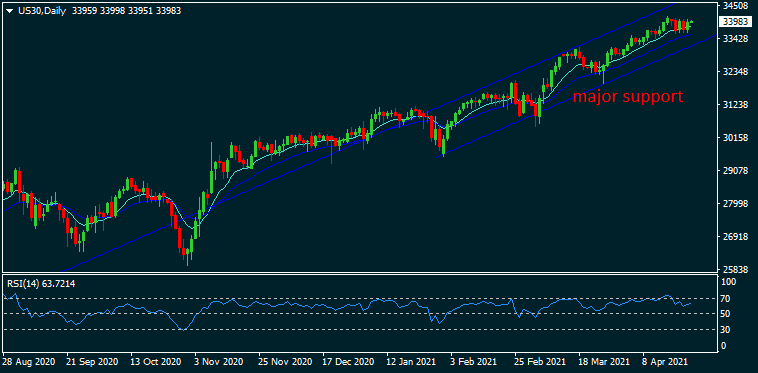Viewport: 758px width, 373px height.
Task: Click the 21 Sep 2020 date label
Action: 92,361
